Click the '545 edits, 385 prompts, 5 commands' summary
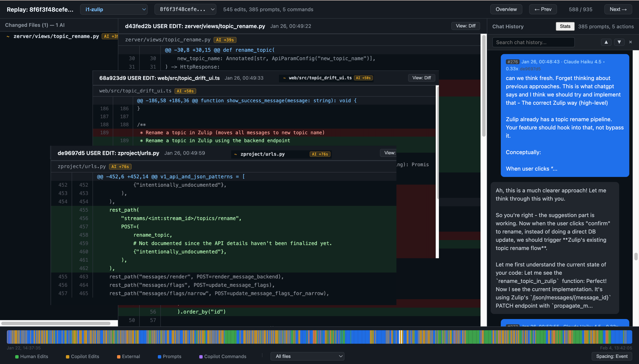Image resolution: width=639 pixels, height=364 pixels. (268, 10)
